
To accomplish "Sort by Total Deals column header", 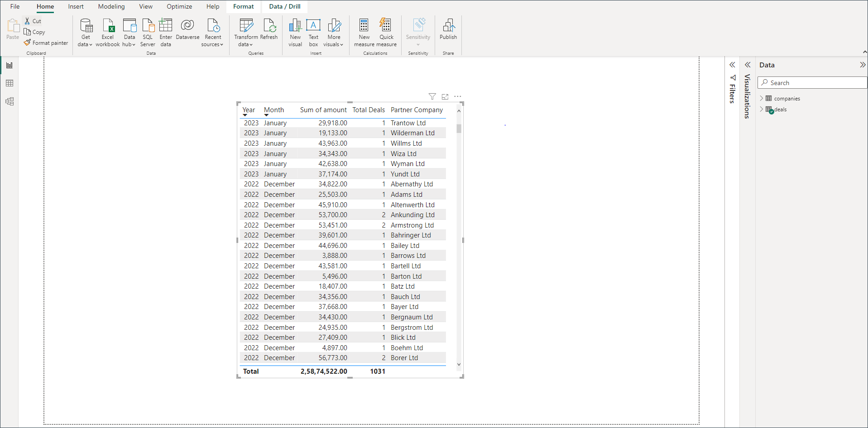I will point(369,110).
